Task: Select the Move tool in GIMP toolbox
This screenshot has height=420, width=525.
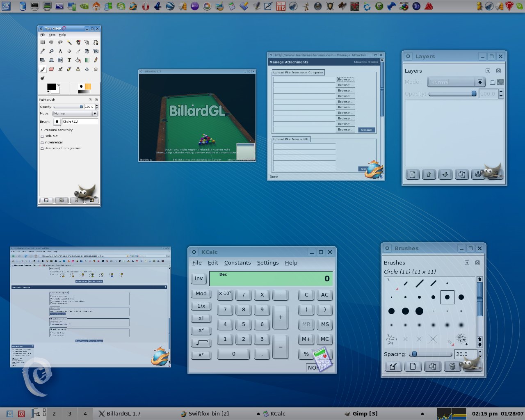Action: click(69, 51)
